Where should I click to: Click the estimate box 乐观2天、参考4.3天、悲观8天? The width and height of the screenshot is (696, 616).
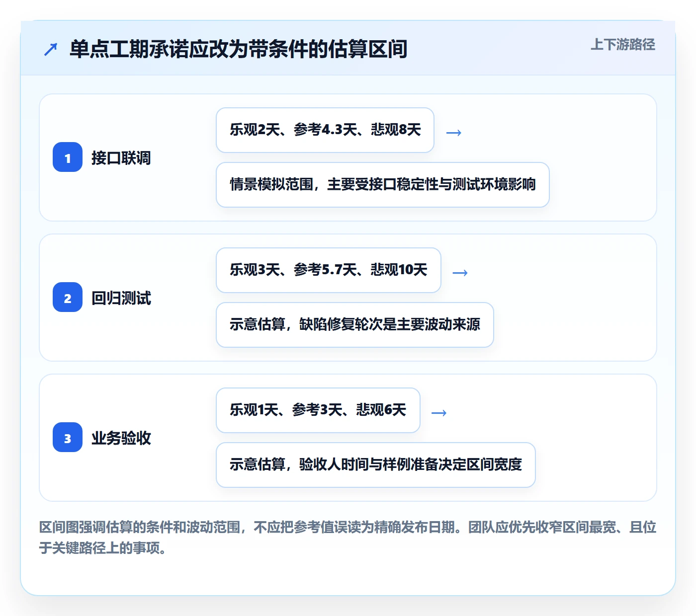[x=325, y=130]
